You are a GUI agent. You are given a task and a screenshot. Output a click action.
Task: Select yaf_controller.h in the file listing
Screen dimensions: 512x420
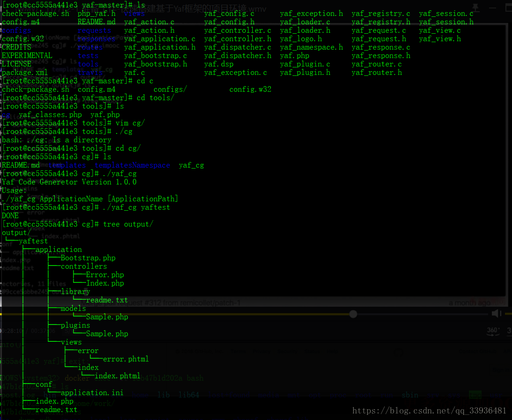click(238, 39)
